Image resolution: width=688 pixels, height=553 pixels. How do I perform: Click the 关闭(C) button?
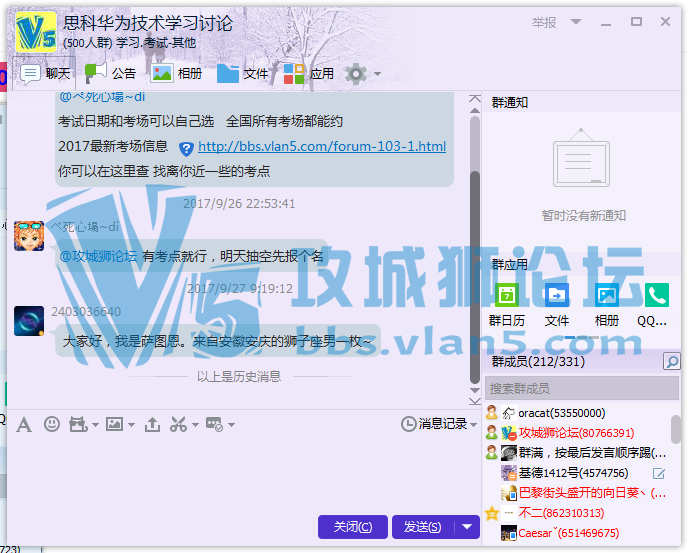pyautogui.click(x=353, y=527)
